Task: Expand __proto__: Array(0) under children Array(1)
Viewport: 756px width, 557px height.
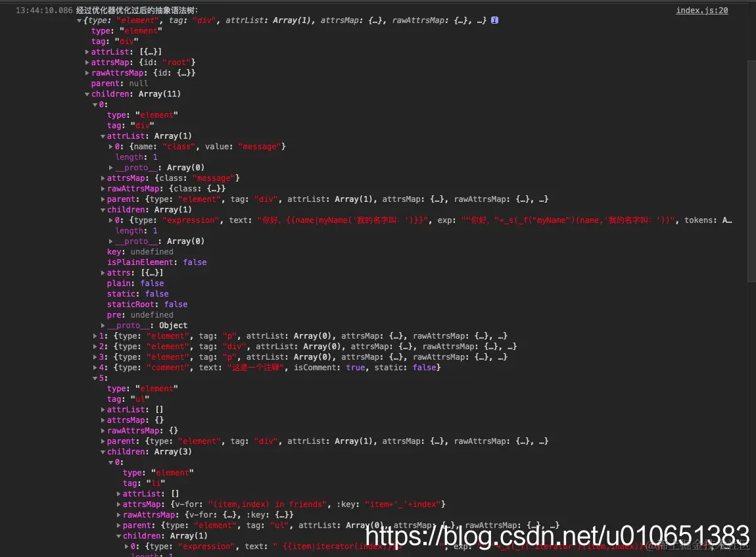Action: point(111,241)
